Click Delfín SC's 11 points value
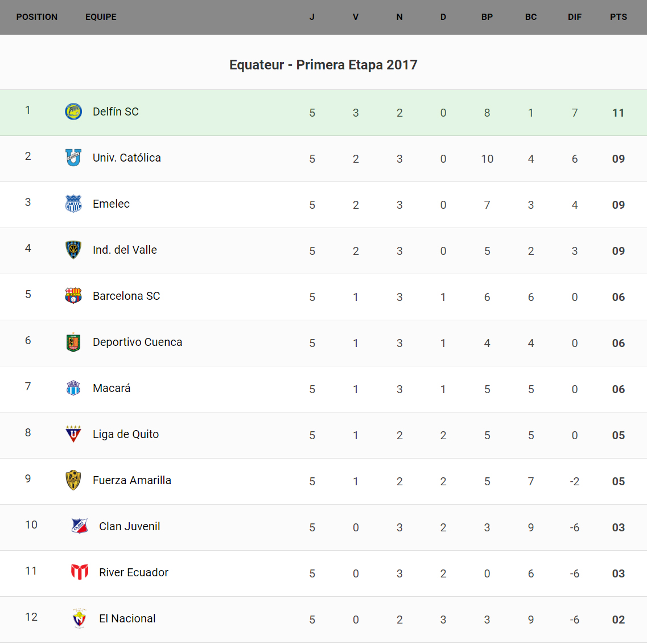 tap(618, 113)
